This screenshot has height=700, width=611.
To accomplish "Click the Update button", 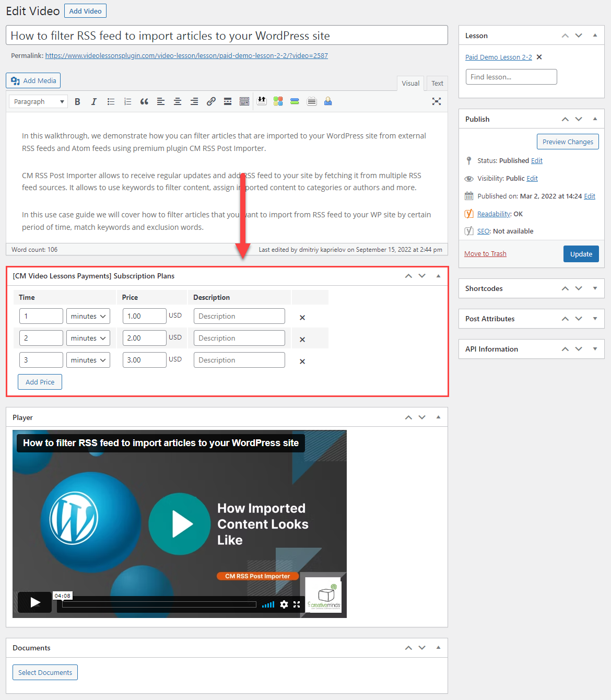I will point(581,254).
